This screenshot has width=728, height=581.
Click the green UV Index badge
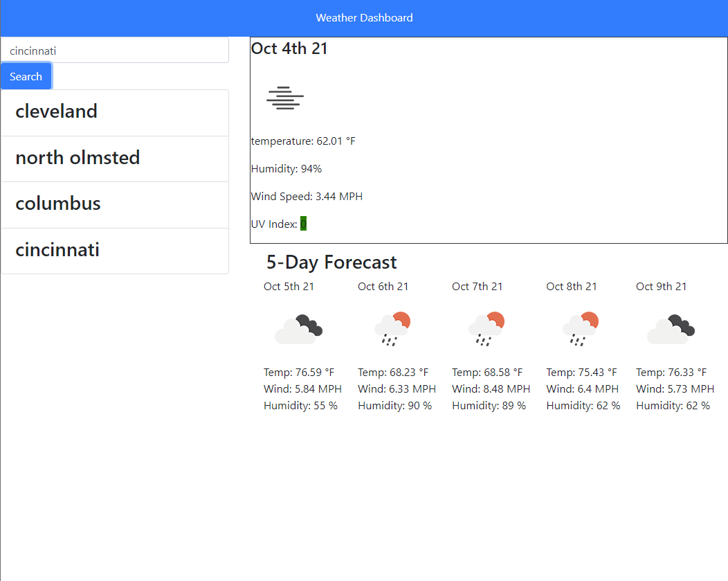304,224
